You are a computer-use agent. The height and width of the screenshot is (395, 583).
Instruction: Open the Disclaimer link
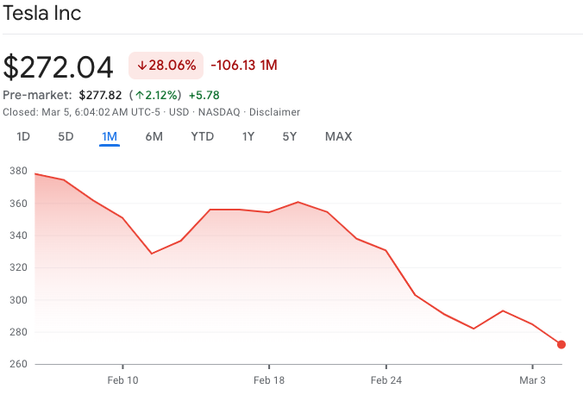(274, 112)
